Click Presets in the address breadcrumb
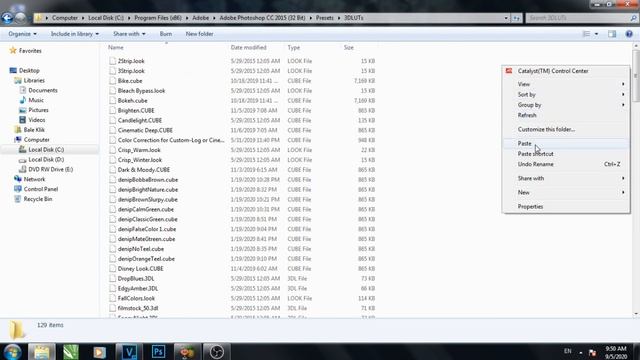The width and height of the screenshot is (640, 360). coord(324,18)
